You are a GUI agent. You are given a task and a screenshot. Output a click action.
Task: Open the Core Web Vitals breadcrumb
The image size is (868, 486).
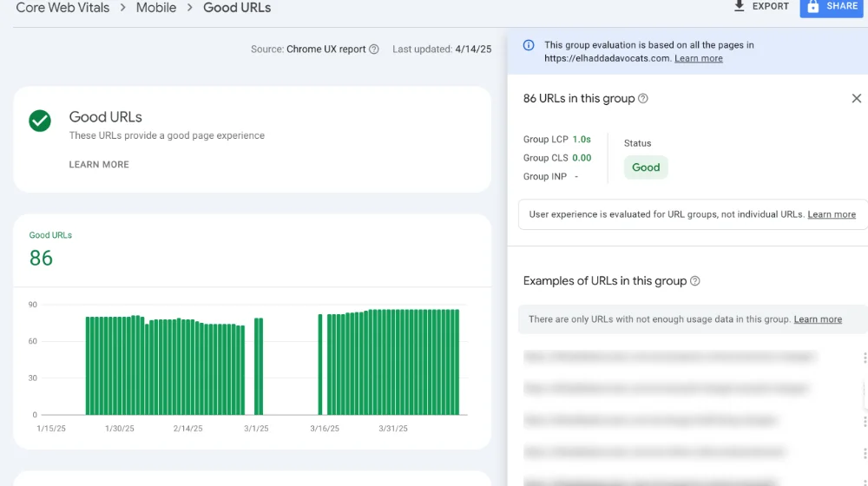(x=62, y=8)
